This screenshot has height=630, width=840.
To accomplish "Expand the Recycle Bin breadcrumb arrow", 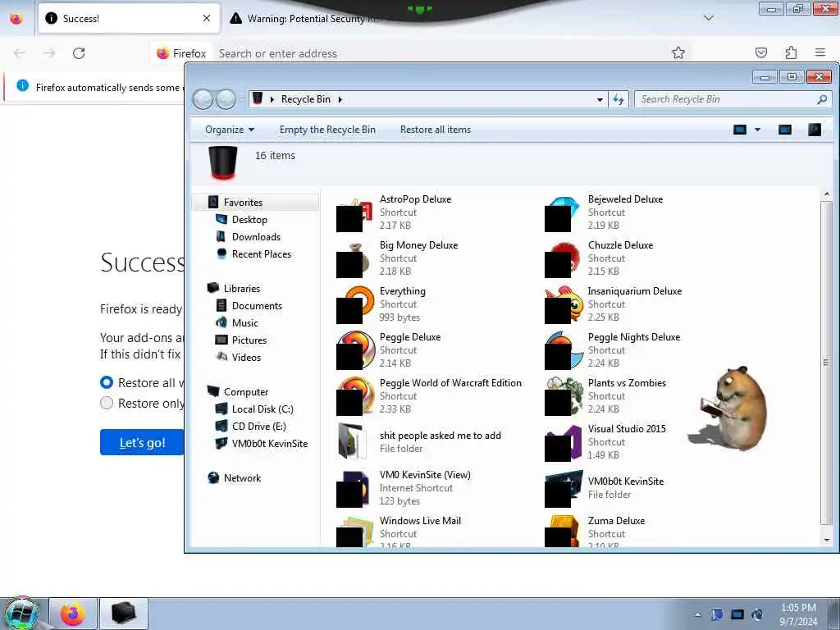I will [x=340, y=99].
